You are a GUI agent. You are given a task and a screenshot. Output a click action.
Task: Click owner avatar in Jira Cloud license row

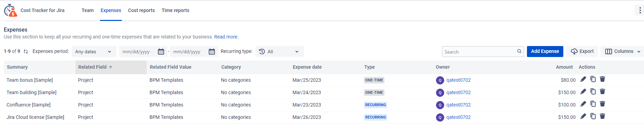440,117
